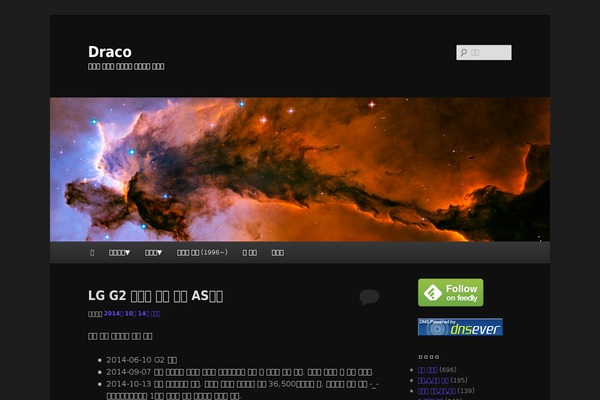600x400 pixels.
Task: Click the magnifier icon in search box
Action: pyautogui.click(x=463, y=52)
